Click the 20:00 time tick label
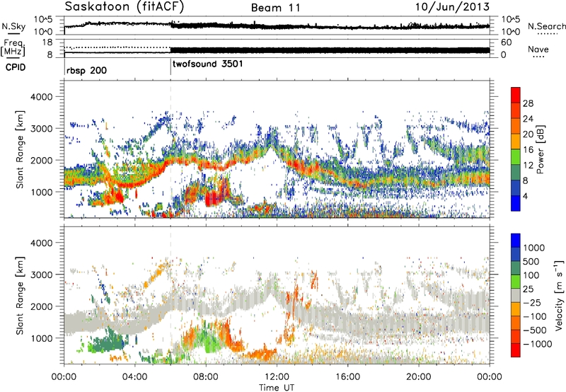Image resolution: width=566 pixels, height=392 pixels. [x=418, y=377]
